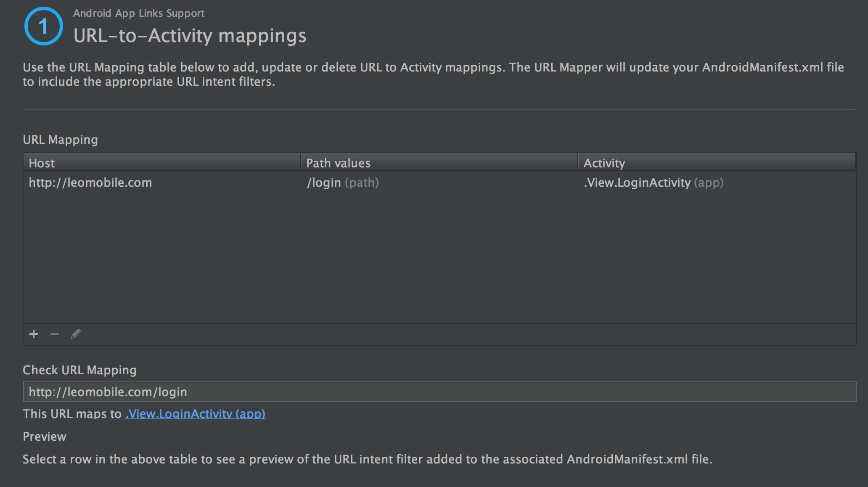Sort by the Path values column header
This screenshot has height=487, width=868.
[439, 163]
